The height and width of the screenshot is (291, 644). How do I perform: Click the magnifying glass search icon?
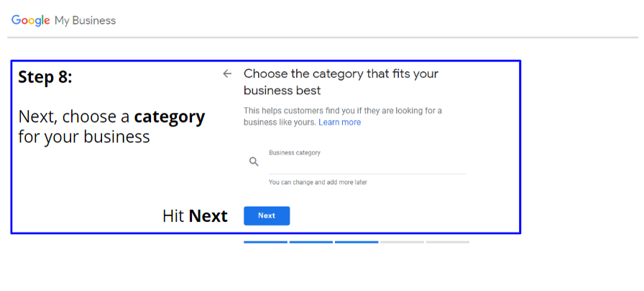(254, 162)
